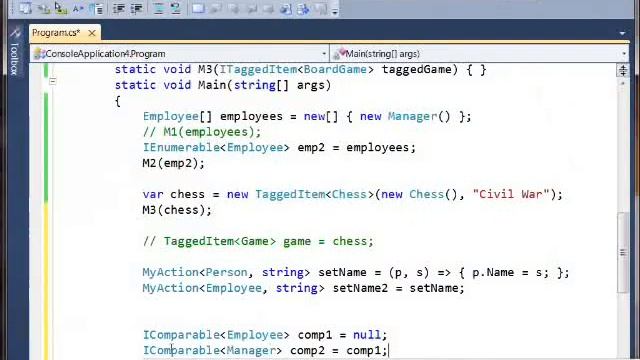
Task: Click the vertical scrollbar thumb
Action: pyautogui.click(x=623, y=252)
